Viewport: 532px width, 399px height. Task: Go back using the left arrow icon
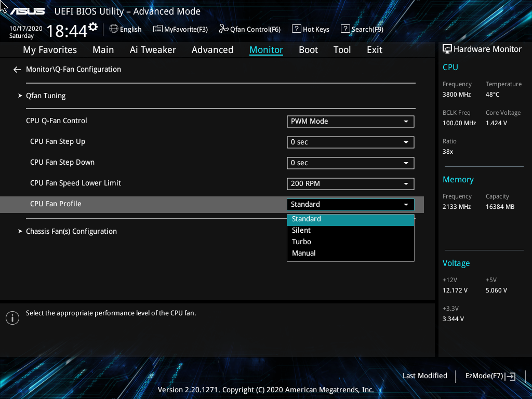click(x=17, y=70)
